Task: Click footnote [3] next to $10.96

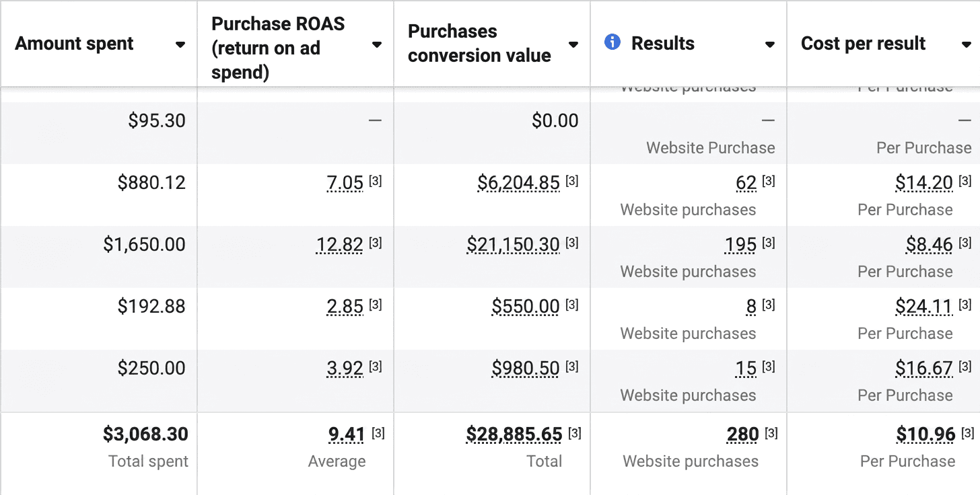Action: click(967, 433)
